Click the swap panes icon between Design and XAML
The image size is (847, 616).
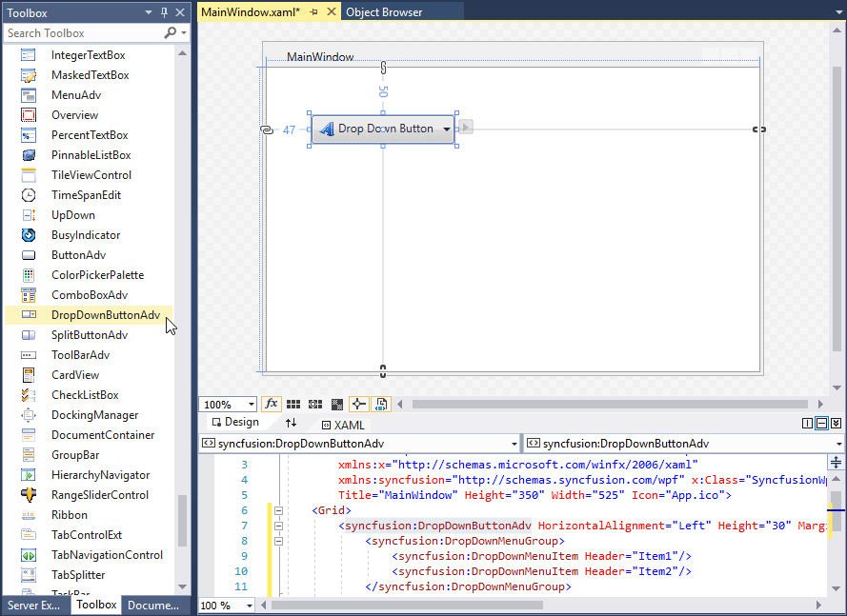290,424
